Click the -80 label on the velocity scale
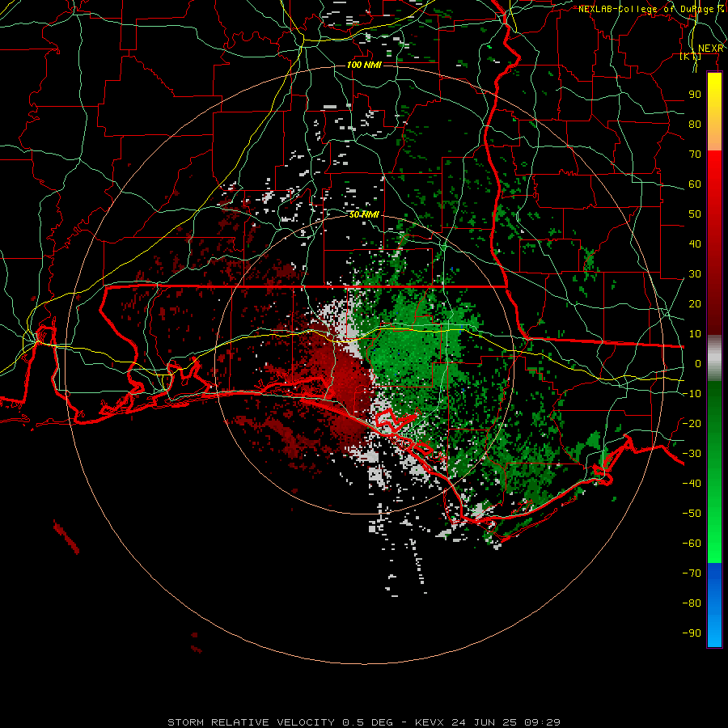The height and width of the screenshot is (728, 728). (x=692, y=603)
